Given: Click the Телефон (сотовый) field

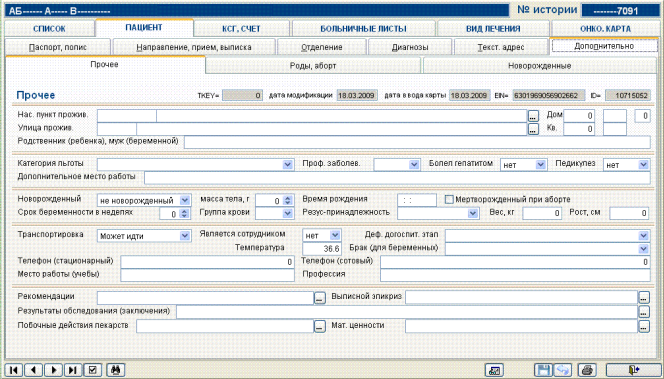Looking at the screenshot, I should click(515, 262).
